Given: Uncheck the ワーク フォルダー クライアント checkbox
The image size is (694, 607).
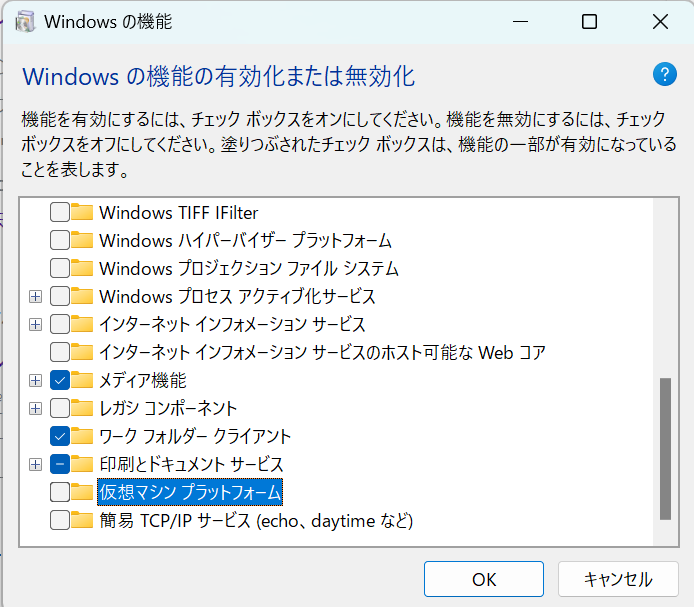Looking at the screenshot, I should tap(60, 436).
